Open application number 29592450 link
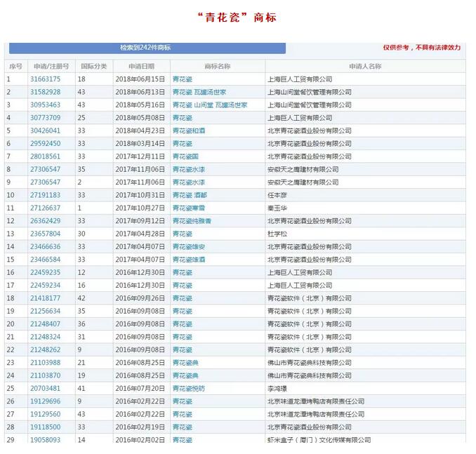The height and width of the screenshot is (454, 476). pos(45,144)
